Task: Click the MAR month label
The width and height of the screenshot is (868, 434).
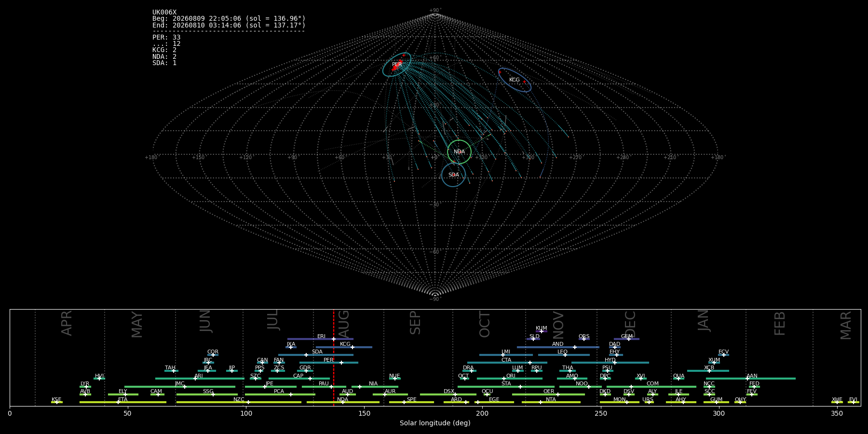Action: 846,325
